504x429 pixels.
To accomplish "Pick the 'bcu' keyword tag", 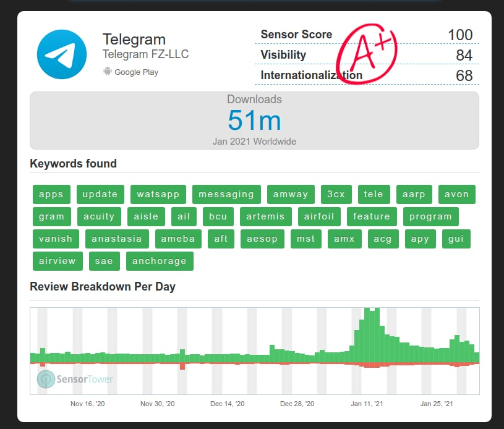I will [218, 216].
